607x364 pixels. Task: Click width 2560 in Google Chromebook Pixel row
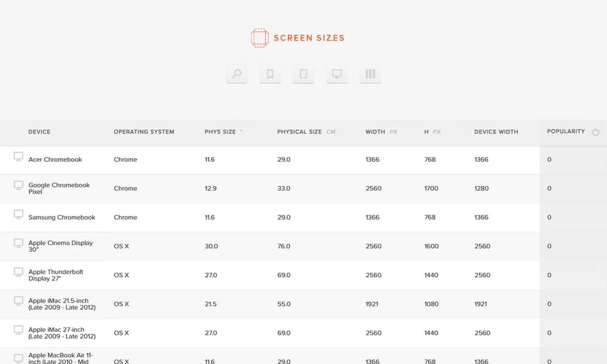pos(373,189)
